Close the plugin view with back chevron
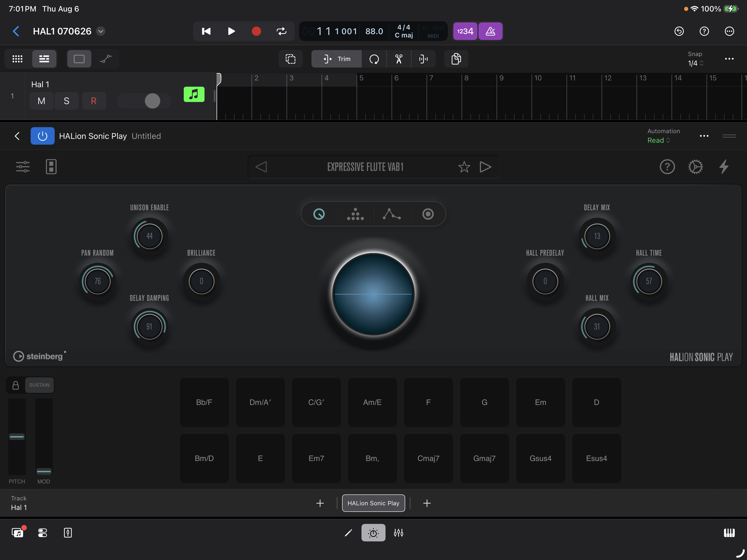This screenshot has height=560, width=747. (x=17, y=136)
